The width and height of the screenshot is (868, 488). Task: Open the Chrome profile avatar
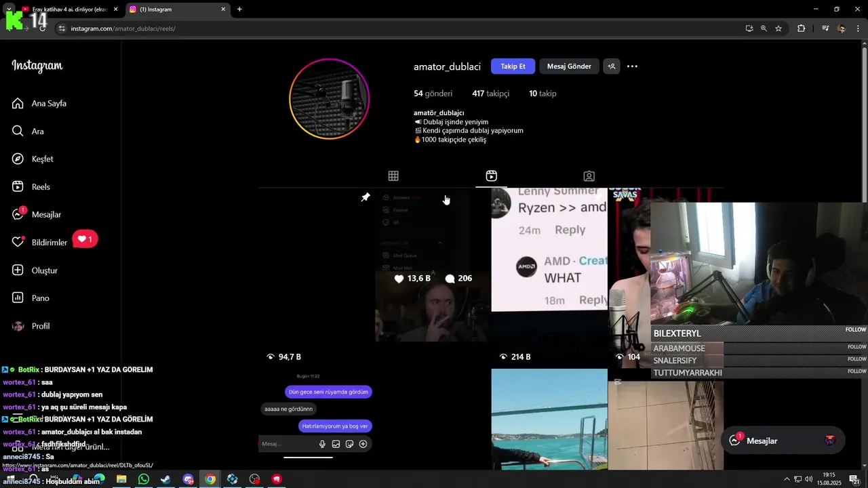[x=842, y=28]
